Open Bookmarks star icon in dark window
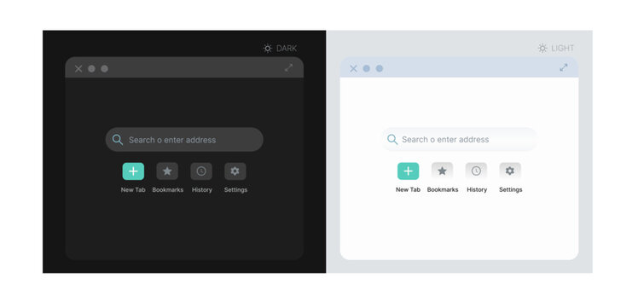 point(167,171)
